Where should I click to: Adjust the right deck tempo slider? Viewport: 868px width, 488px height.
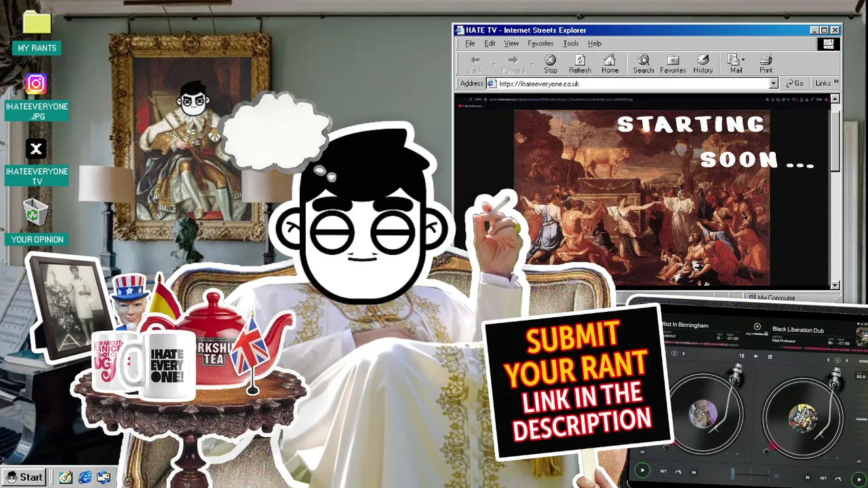click(861, 419)
